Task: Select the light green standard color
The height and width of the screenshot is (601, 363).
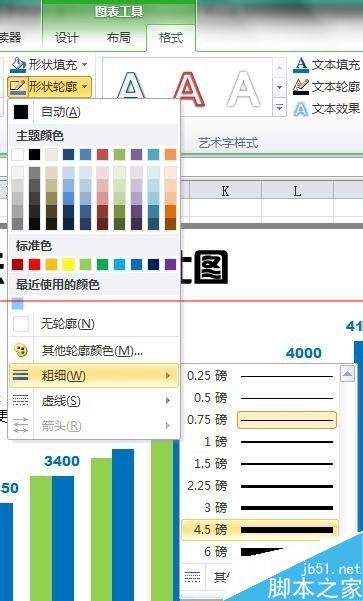Action: click(85, 264)
